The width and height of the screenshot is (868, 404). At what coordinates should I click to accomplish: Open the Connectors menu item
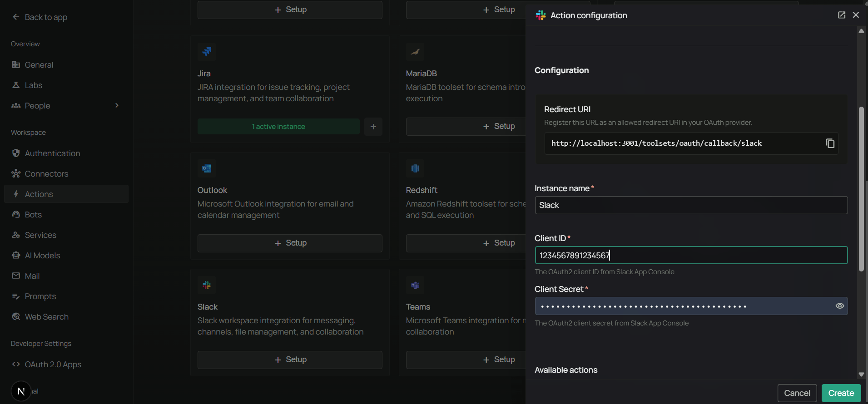66,173
